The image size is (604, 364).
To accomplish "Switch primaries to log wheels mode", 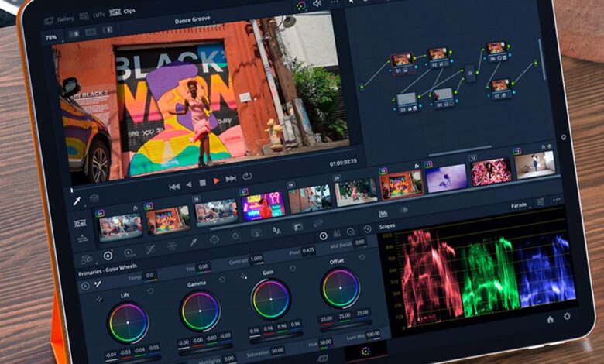I will (351, 232).
